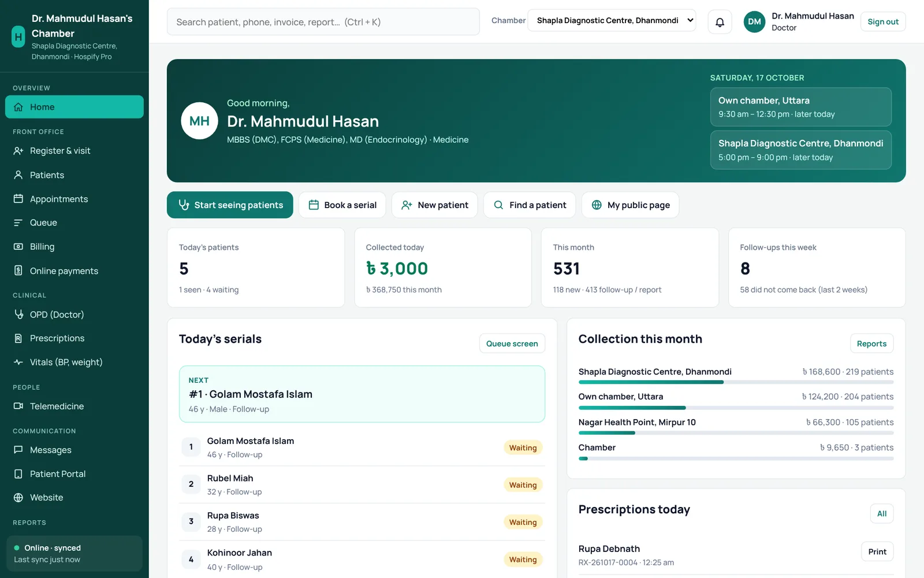Click the Queue list icon
Image resolution: width=924 pixels, height=578 pixels.
[18, 223]
